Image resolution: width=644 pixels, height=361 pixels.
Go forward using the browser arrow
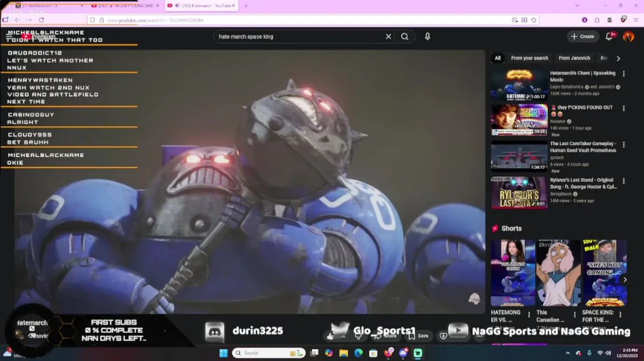click(29, 20)
